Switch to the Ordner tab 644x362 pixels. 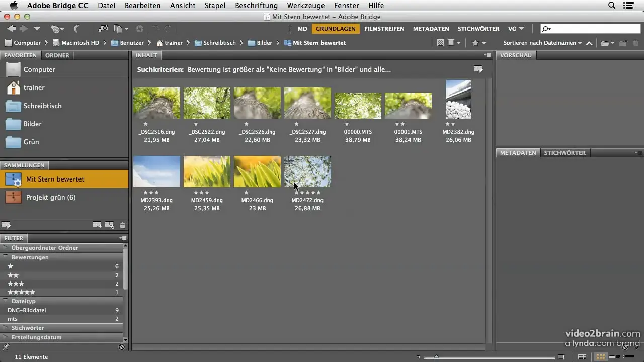click(57, 55)
